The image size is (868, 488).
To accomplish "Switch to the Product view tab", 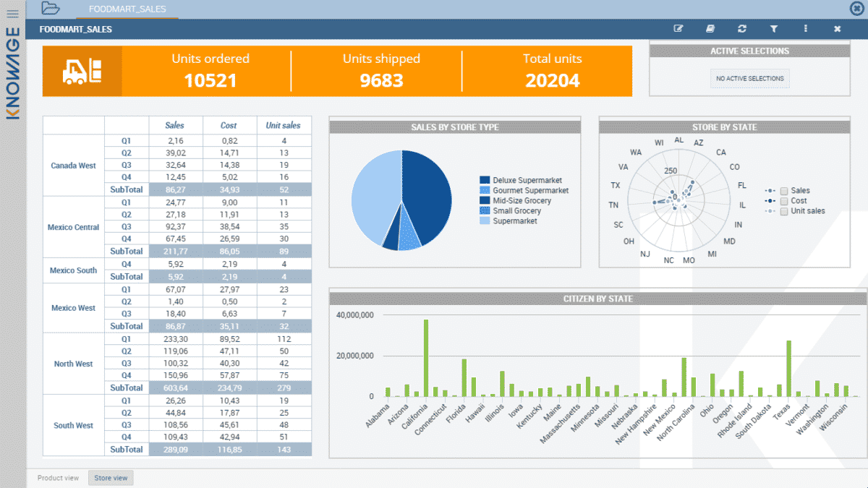I will [x=58, y=478].
